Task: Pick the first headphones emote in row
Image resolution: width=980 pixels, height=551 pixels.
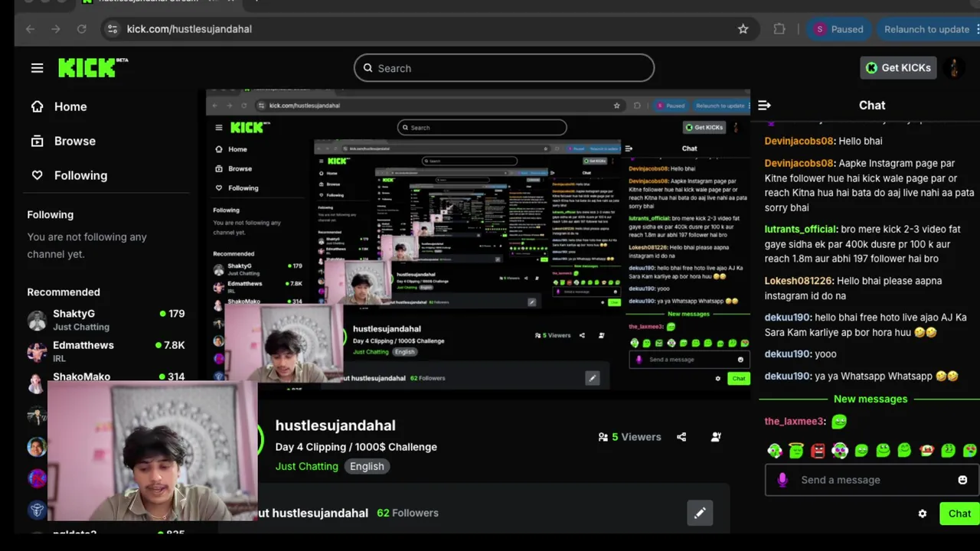Action: (775, 451)
